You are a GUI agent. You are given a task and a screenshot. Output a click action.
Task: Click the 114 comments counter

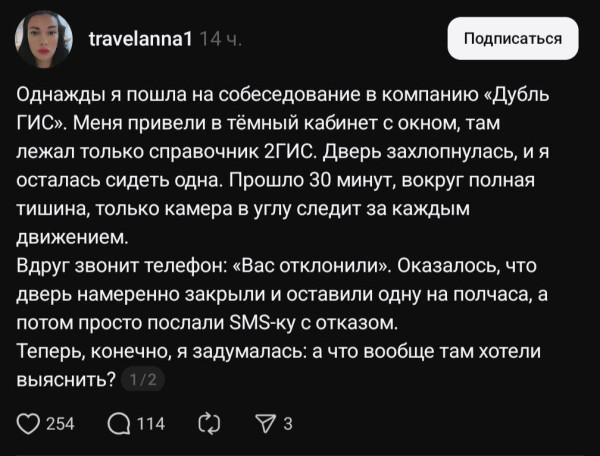pos(151,424)
